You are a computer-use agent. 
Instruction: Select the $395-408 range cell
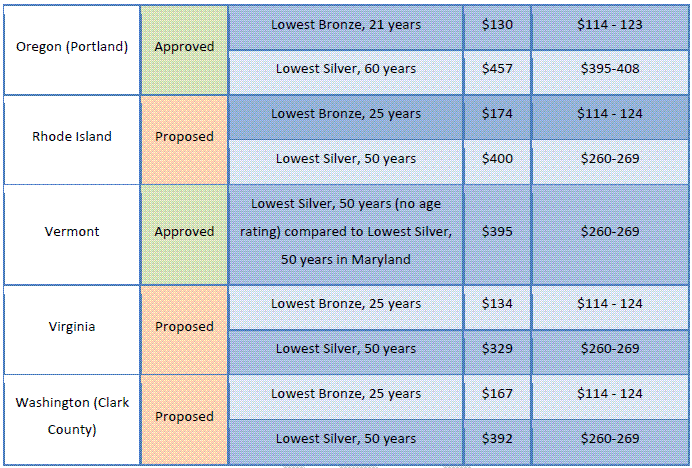point(610,73)
